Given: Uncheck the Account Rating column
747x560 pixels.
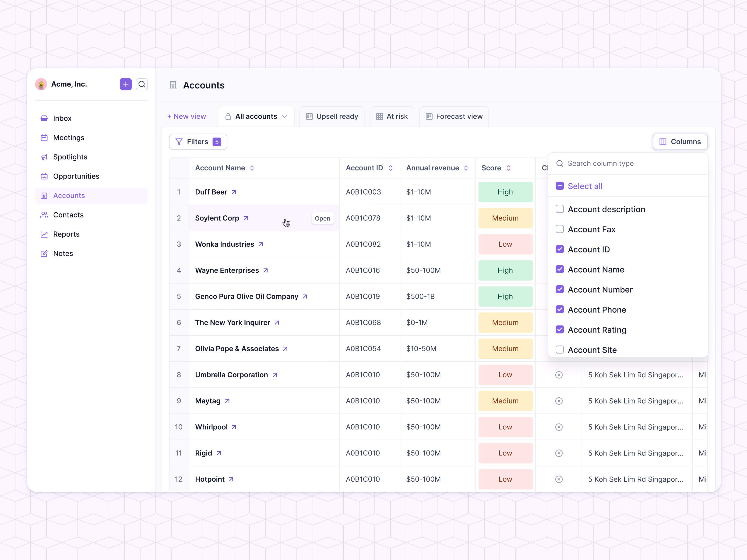Looking at the screenshot, I should click(560, 329).
